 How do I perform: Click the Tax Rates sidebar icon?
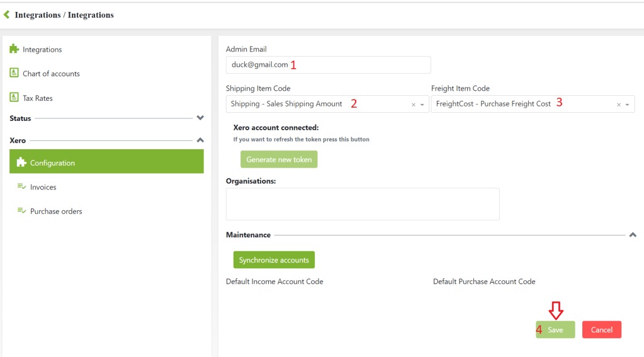tap(14, 98)
